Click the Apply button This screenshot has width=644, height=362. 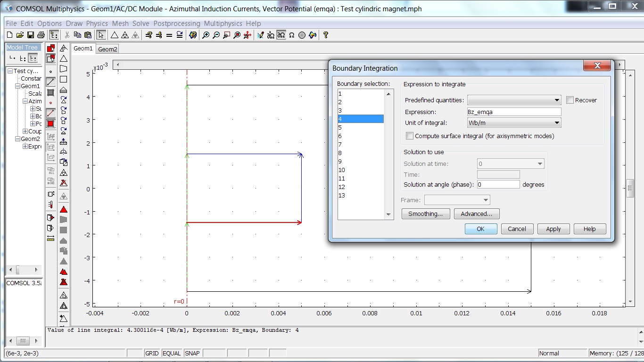pos(553,229)
